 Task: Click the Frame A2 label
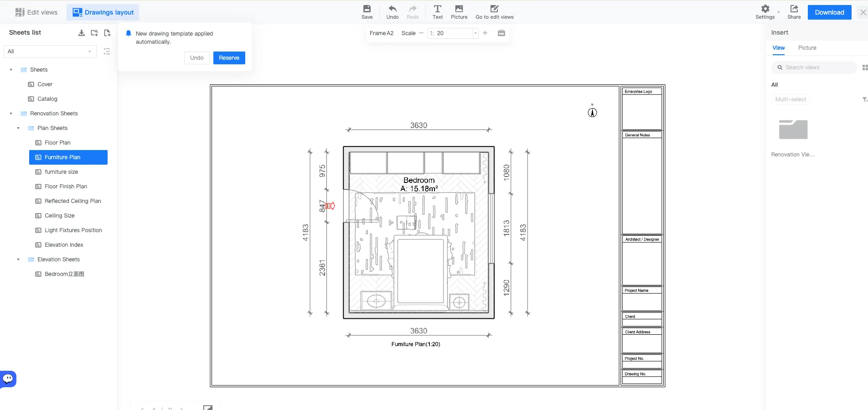point(382,33)
